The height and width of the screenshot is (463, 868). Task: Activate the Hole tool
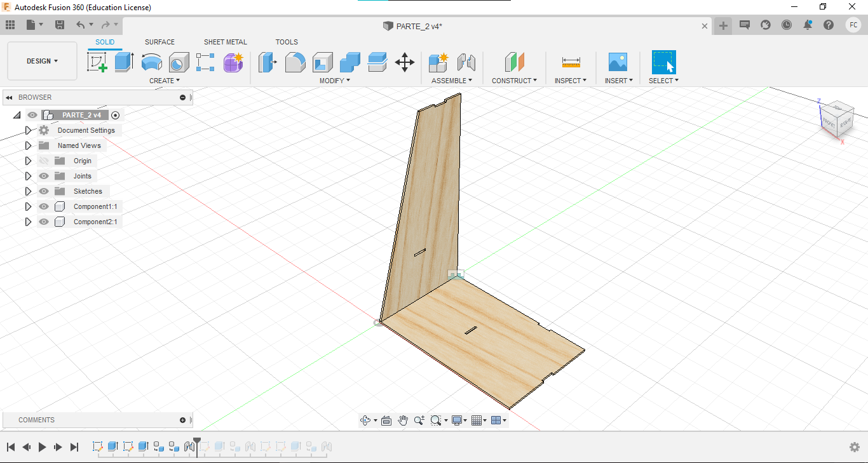179,62
